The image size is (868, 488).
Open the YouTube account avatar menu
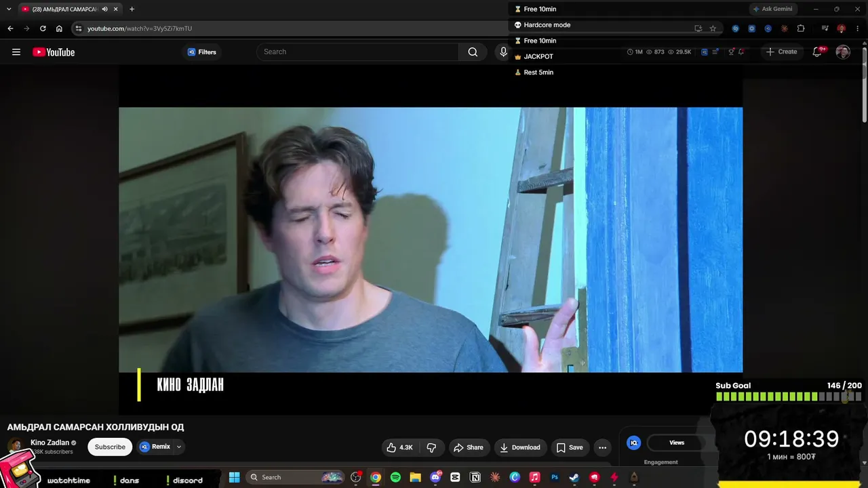coord(843,52)
